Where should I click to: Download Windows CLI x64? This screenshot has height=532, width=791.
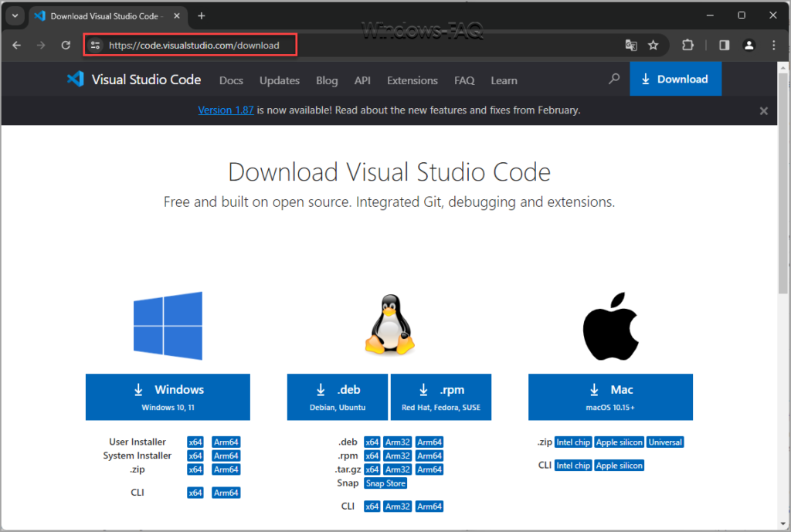click(195, 493)
